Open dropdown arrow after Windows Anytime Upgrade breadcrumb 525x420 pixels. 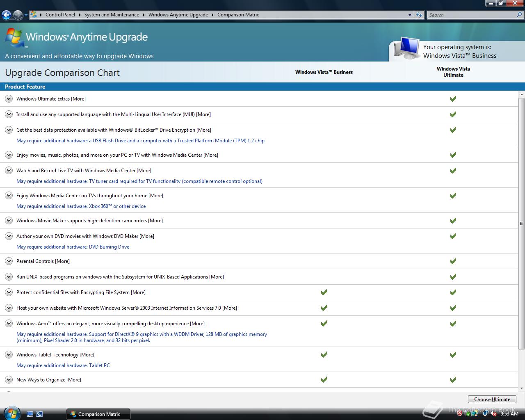tap(213, 15)
